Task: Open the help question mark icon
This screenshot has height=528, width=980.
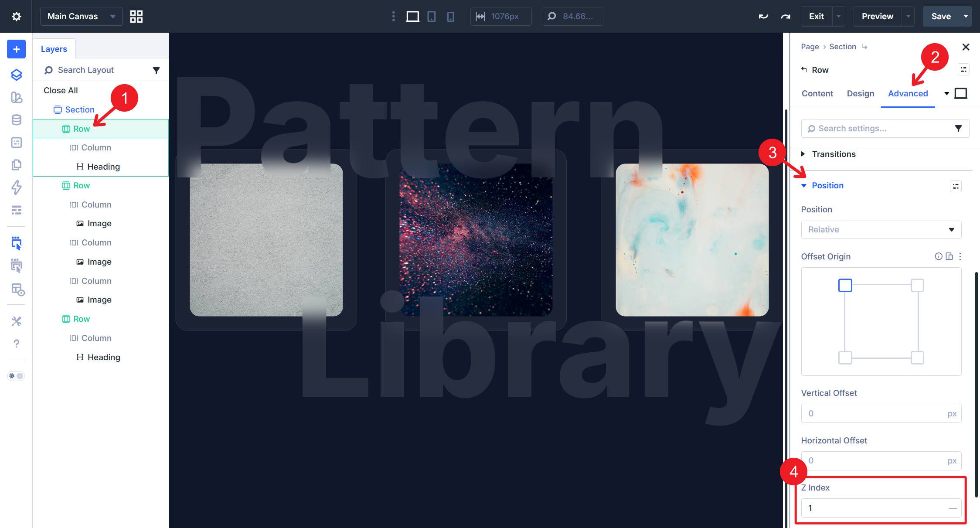Action: 16,344
